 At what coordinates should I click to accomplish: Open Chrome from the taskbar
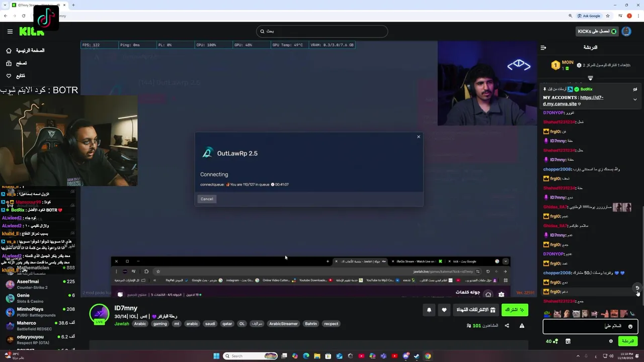[x=428, y=356]
